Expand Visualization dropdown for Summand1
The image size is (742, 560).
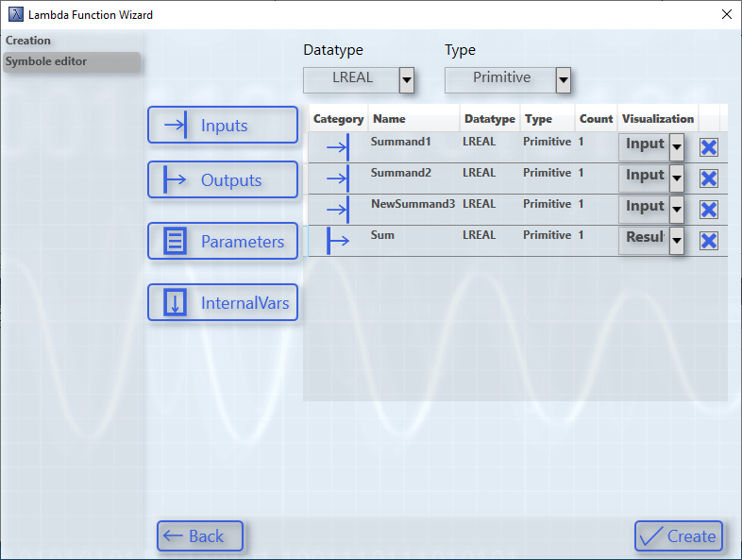(676, 147)
